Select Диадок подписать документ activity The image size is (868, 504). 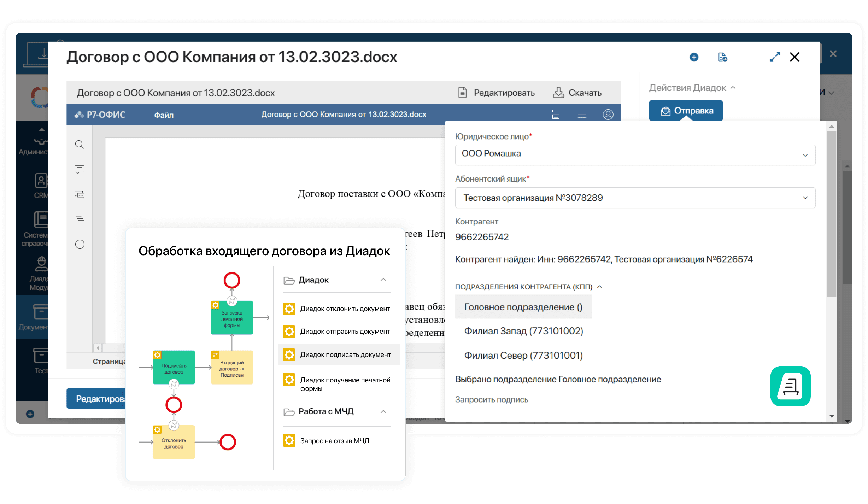pos(339,354)
